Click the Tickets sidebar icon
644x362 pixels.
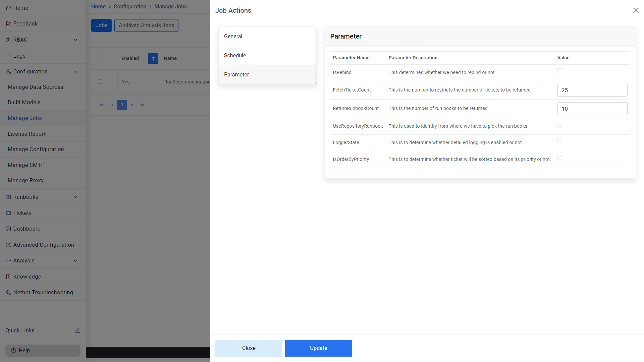coord(8,213)
